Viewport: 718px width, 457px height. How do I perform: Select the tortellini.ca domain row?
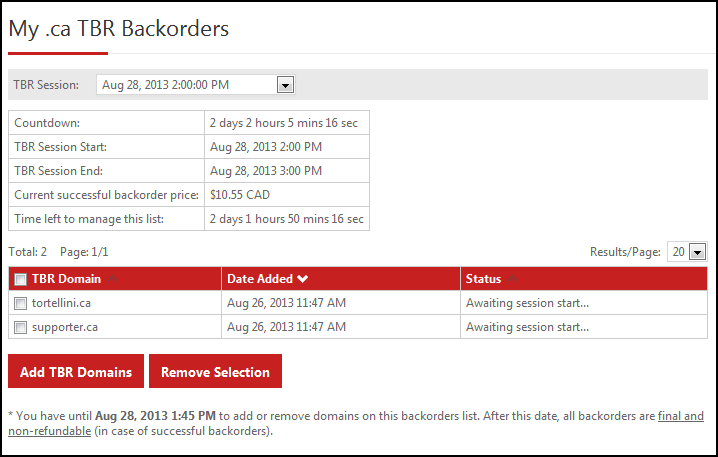click(x=358, y=303)
